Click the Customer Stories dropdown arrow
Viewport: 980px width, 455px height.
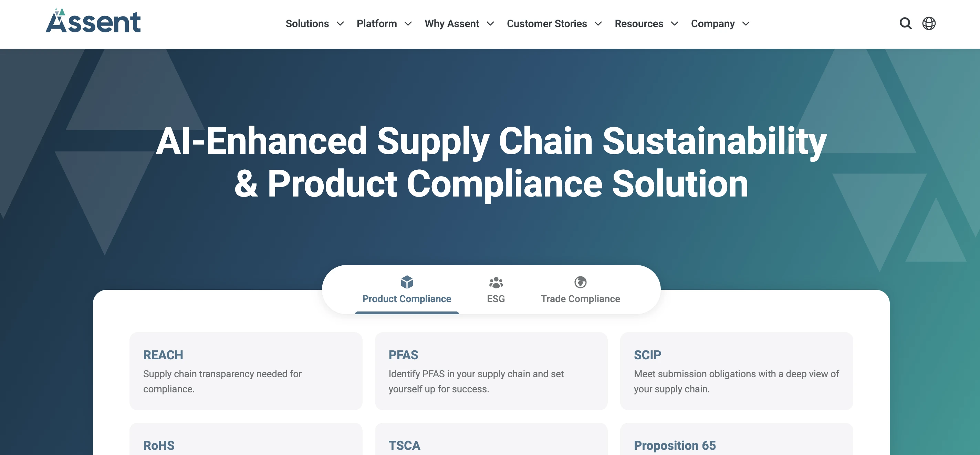pyautogui.click(x=599, y=24)
